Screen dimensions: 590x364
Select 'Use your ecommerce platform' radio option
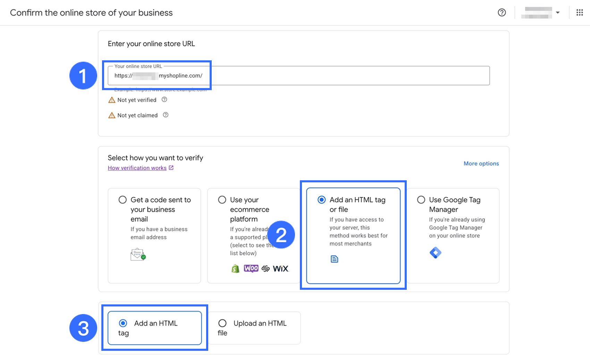pos(222,200)
